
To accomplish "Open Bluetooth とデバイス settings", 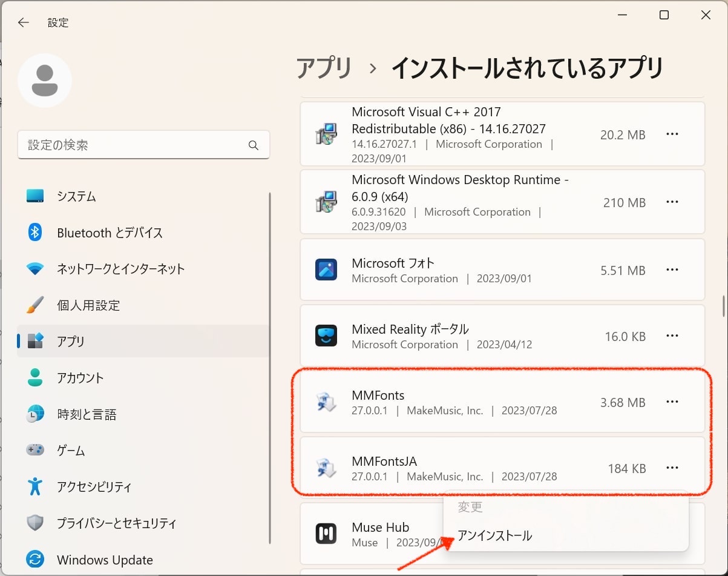I will coord(143,233).
